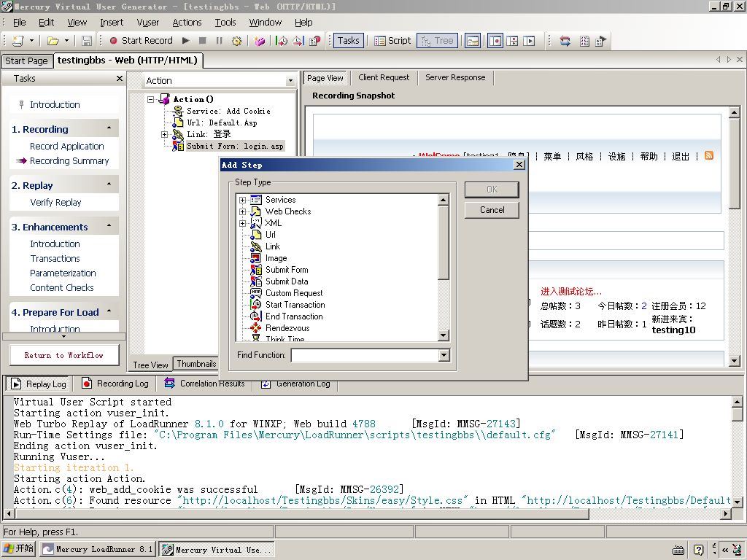Click the rightmost toolbar icon with arrow
This screenshot has height=560, width=747.
tap(601, 41)
